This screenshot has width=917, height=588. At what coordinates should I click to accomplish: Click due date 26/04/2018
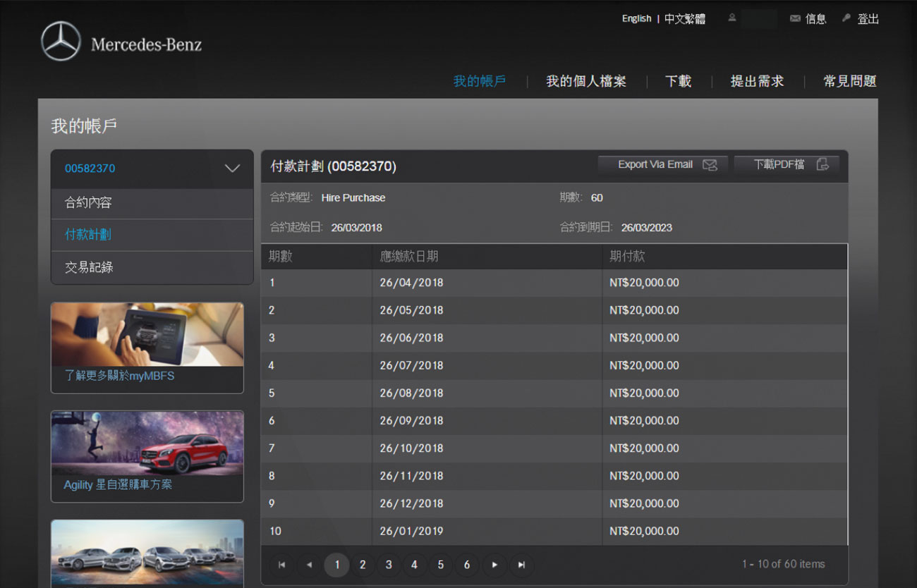(411, 283)
